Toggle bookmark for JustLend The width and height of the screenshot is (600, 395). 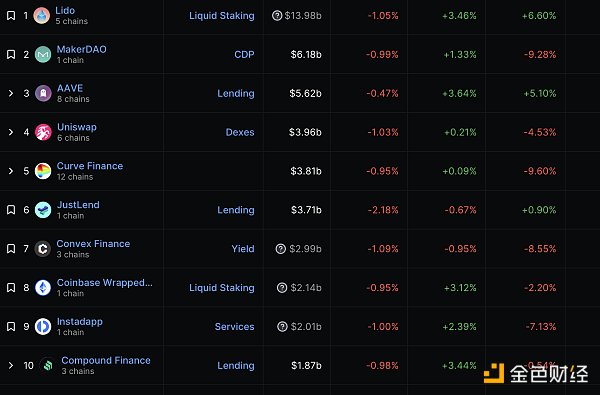point(11,210)
